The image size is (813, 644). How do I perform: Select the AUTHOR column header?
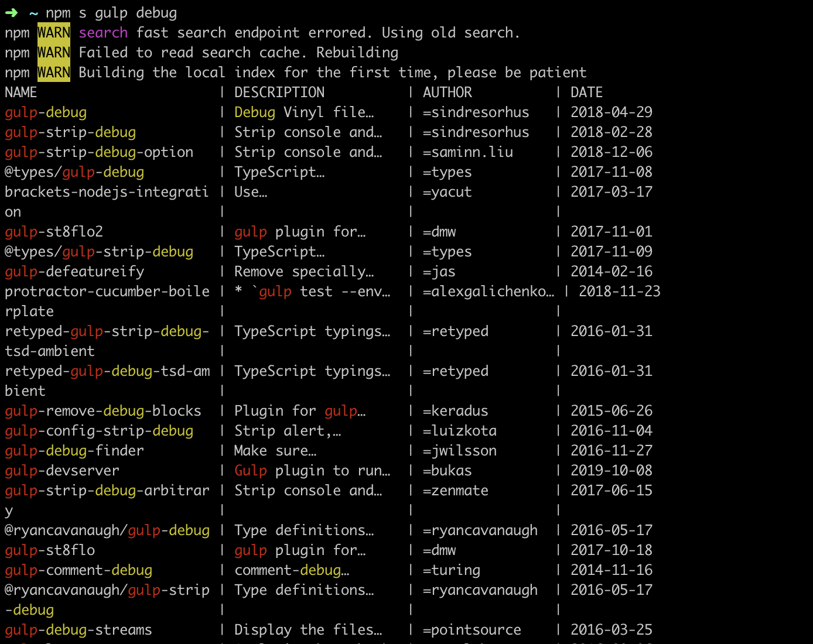pos(447,92)
